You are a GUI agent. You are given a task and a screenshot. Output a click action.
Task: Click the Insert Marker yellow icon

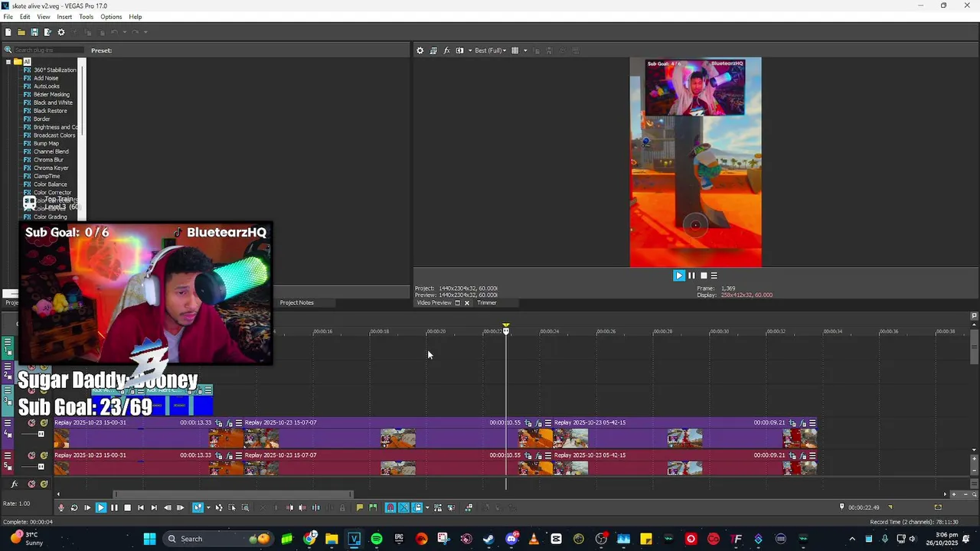(x=360, y=507)
